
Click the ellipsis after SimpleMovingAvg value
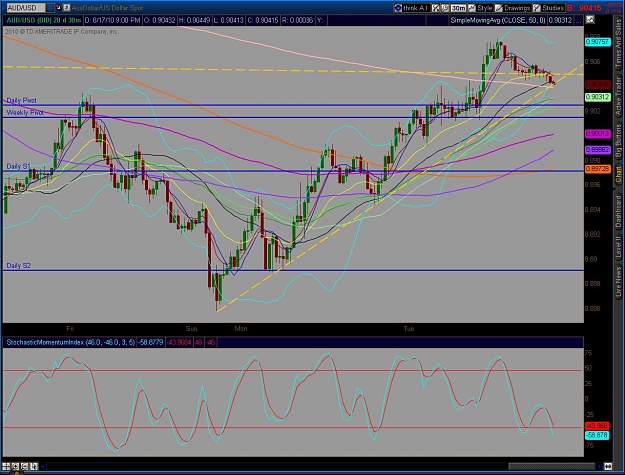pos(578,20)
